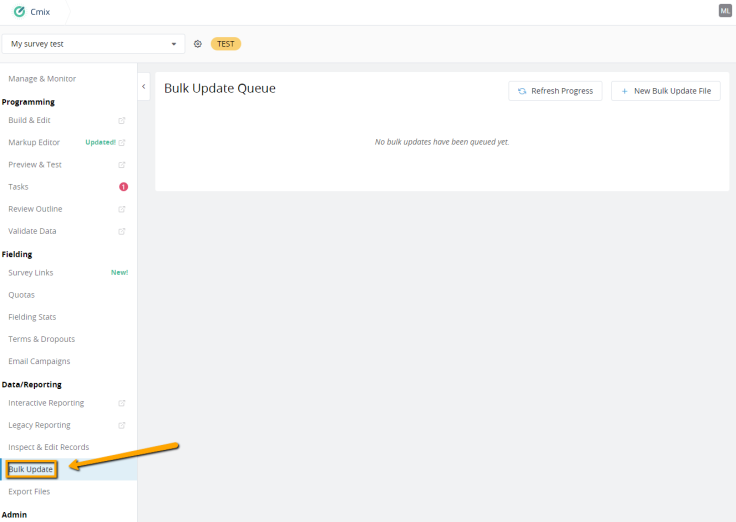Open Validate Data
The height and width of the screenshot is (522, 736).
pos(32,231)
